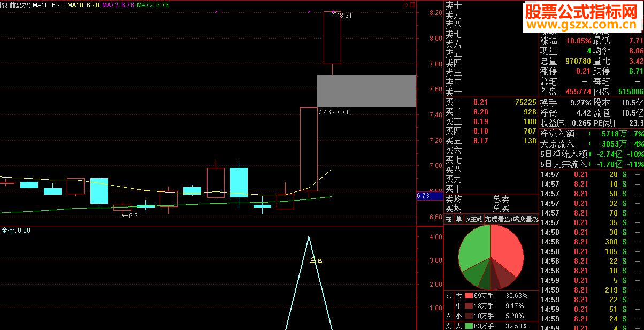Click the PE(动) value 23.3
The image size is (644, 330).
tap(637, 123)
